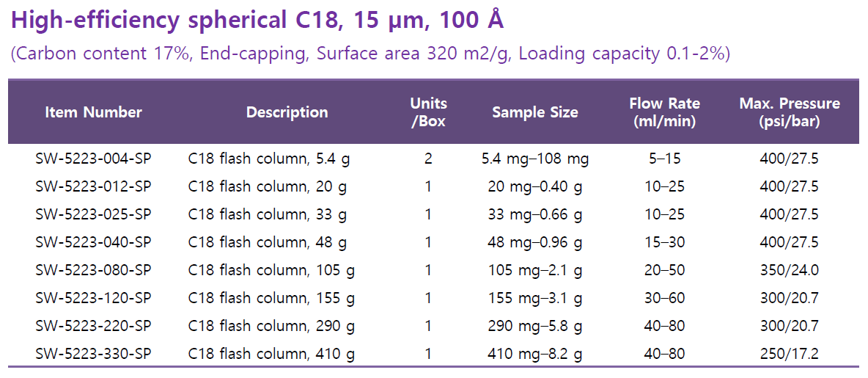Viewport: 868px width, 378px height.
Task: Select the Flow Rate (ml/min) header
Action: point(664,112)
